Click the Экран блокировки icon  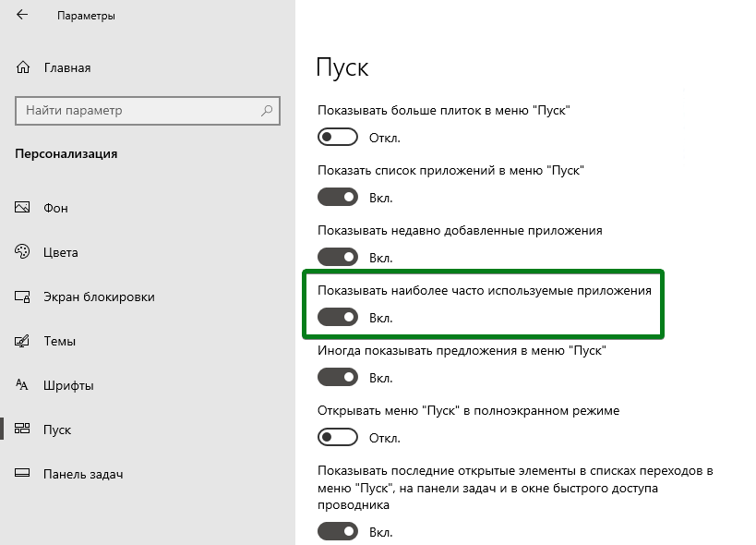click(22, 297)
